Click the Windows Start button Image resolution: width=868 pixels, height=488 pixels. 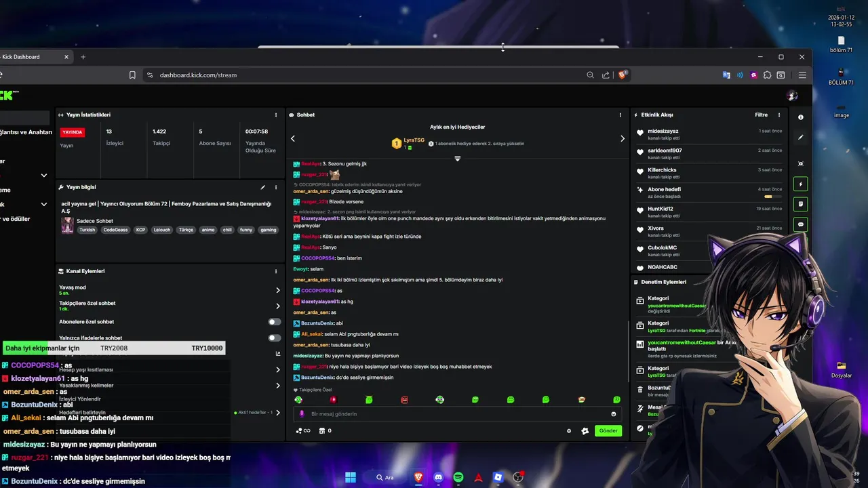(x=351, y=477)
